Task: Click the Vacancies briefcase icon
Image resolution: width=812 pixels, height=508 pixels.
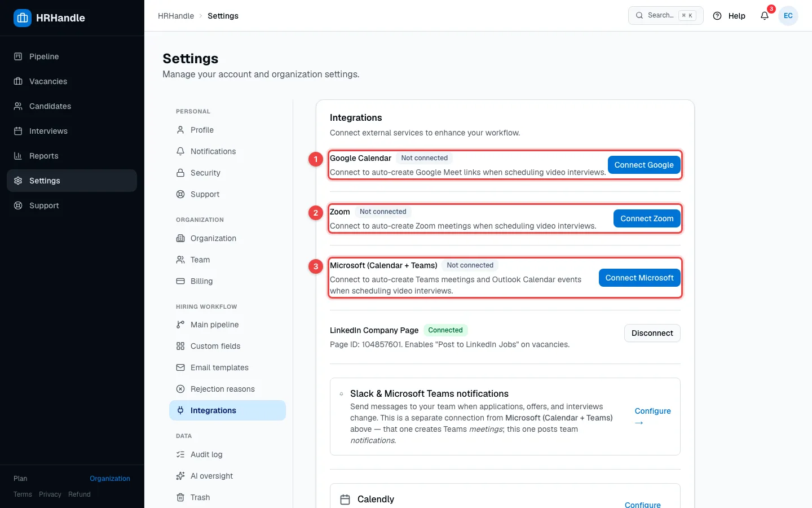Action: [18, 81]
